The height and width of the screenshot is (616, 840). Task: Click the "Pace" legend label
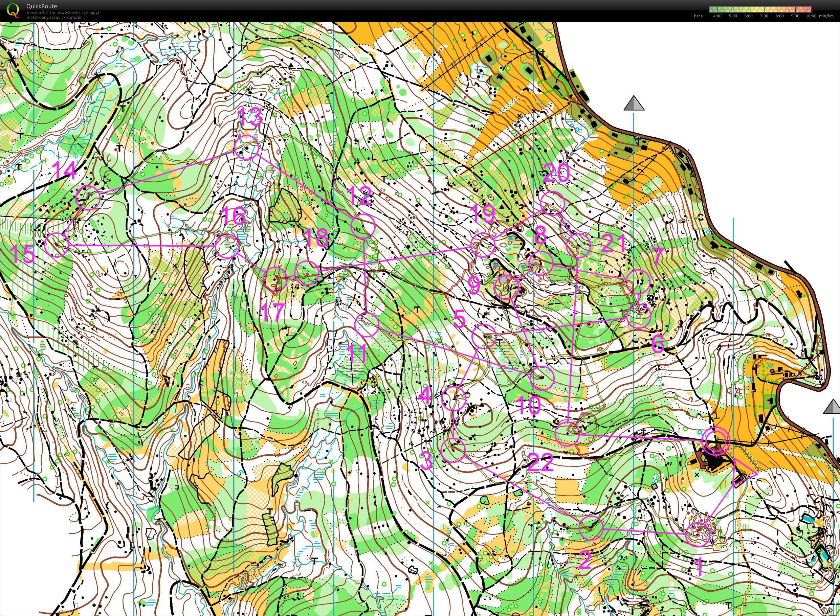pyautogui.click(x=698, y=16)
